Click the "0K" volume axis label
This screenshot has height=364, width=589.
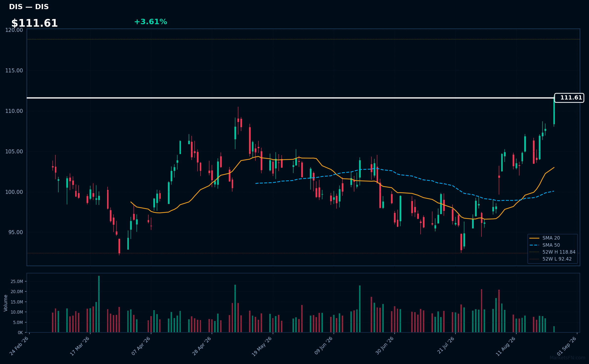click(x=21, y=333)
